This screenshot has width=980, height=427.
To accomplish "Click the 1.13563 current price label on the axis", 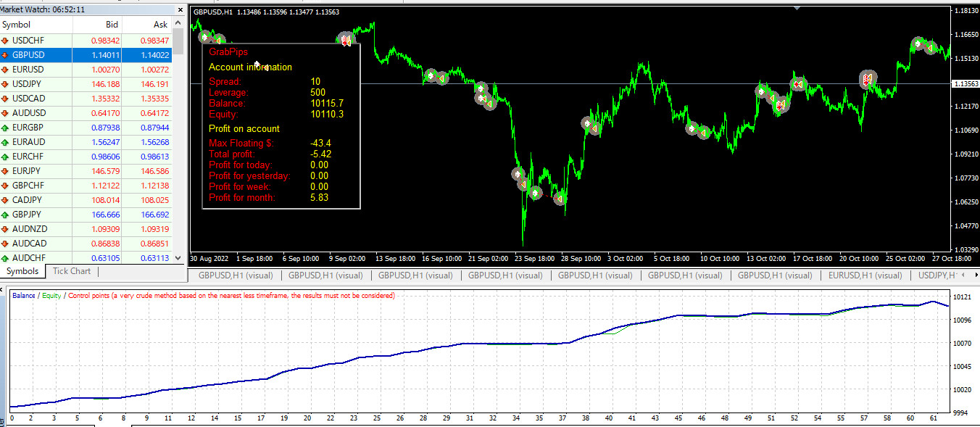I will click(x=965, y=84).
